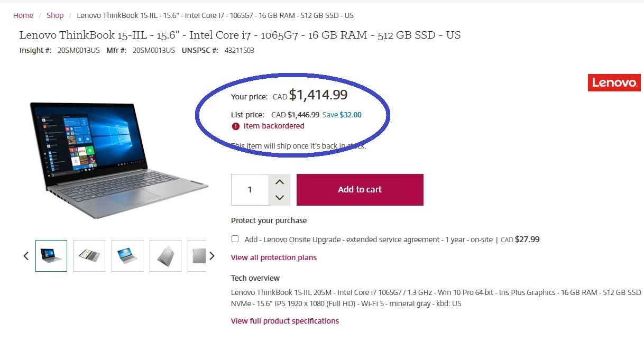Open the Shop breadcrumb link
This screenshot has height=341, width=644.
click(55, 15)
